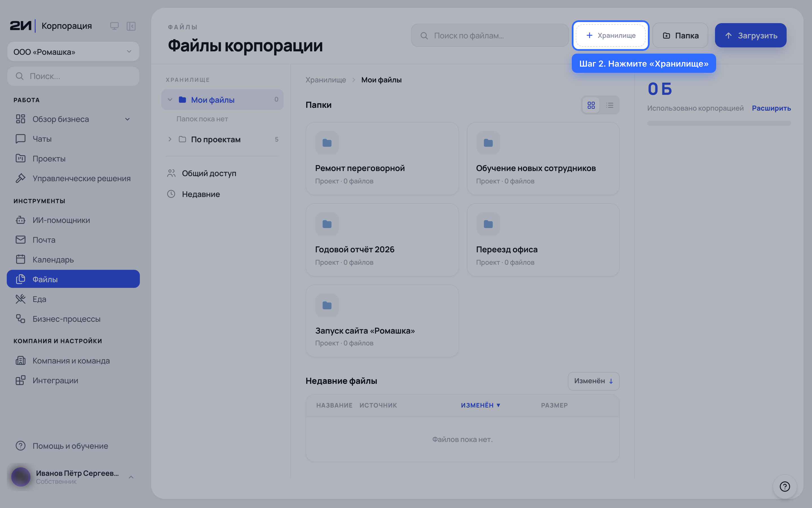Click the storage usage progress bar
This screenshot has width=812, height=508.
pyautogui.click(x=719, y=123)
